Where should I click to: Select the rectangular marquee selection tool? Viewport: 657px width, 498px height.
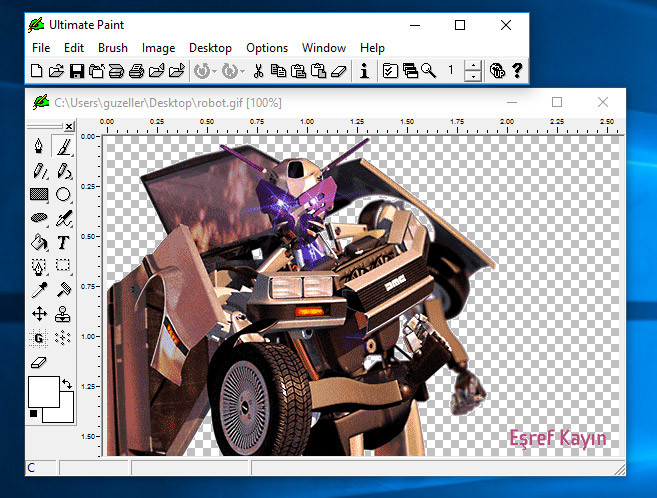pos(63,266)
